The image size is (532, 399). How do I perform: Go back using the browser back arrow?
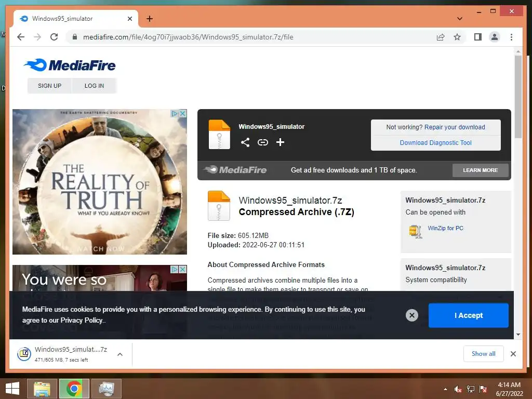[x=21, y=37]
